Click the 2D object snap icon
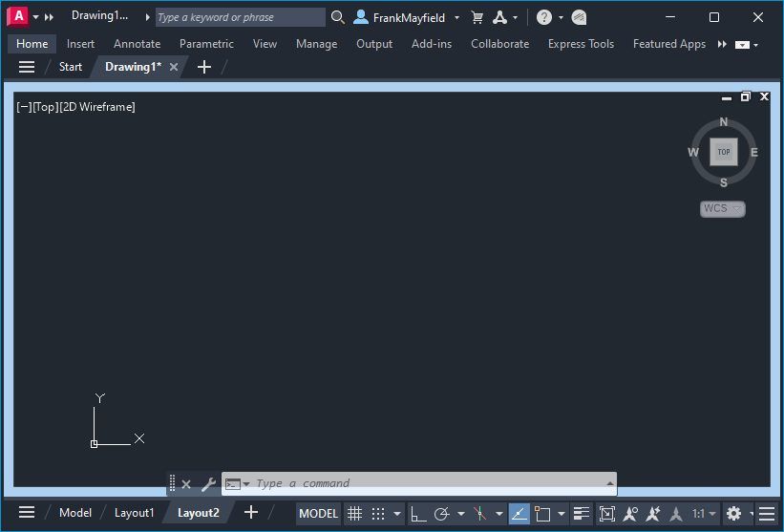This screenshot has height=532, width=784. [x=542, y=514]
